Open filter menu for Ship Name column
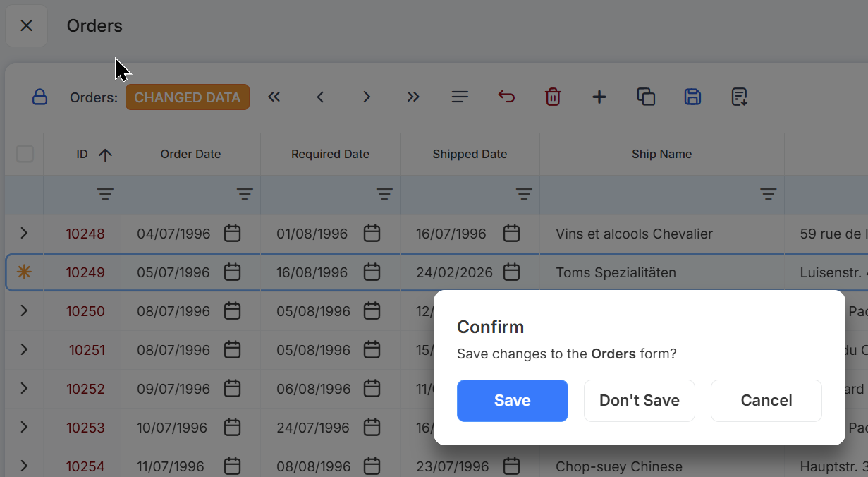 coord(768,194)
